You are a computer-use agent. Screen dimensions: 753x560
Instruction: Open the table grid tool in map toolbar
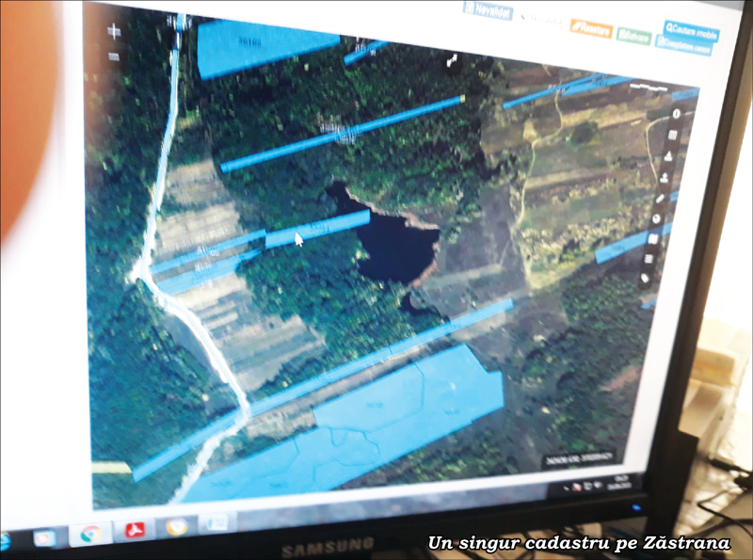(674, 136)
